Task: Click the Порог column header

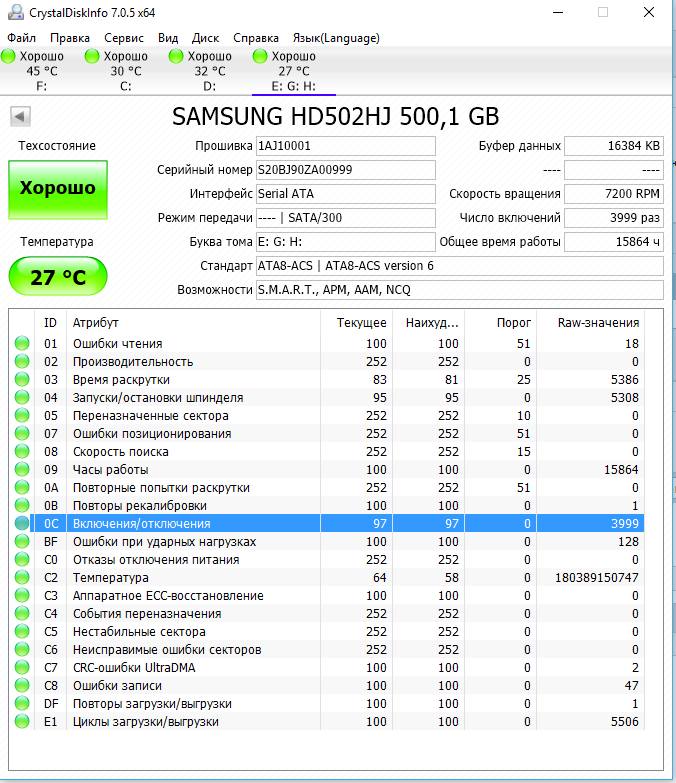Action: click(x=501, y=323)
